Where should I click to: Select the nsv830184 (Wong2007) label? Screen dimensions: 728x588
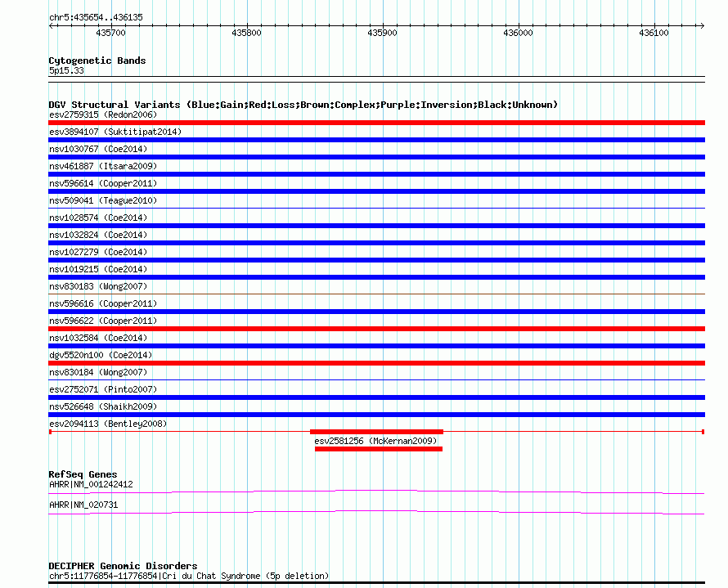(x=98, y=372)
